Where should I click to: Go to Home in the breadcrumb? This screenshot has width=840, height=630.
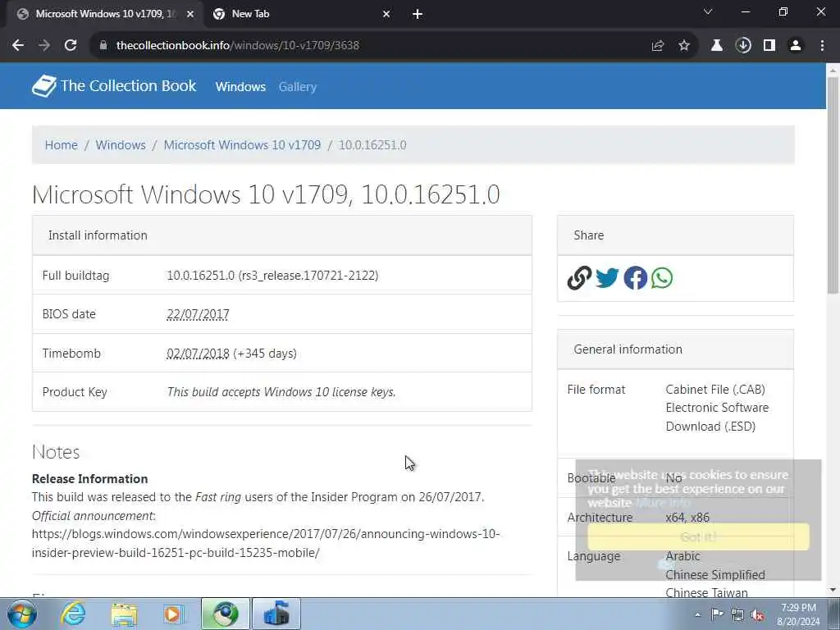pos(61,145)
